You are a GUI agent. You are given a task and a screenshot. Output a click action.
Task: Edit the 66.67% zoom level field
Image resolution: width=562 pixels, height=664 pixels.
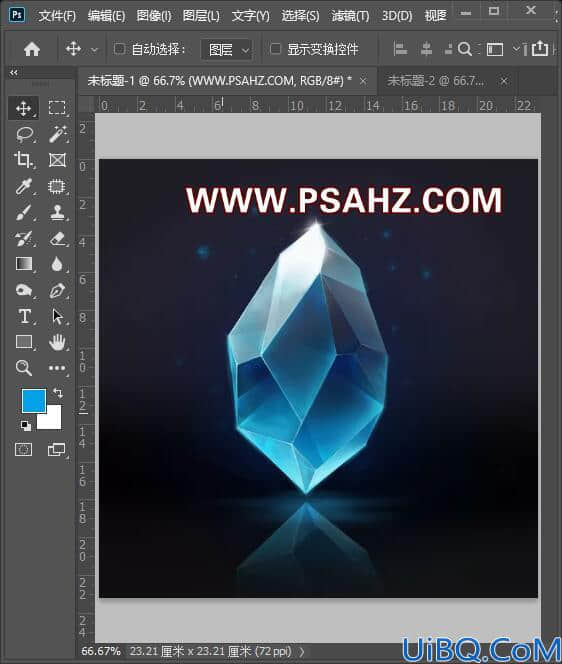101,651
